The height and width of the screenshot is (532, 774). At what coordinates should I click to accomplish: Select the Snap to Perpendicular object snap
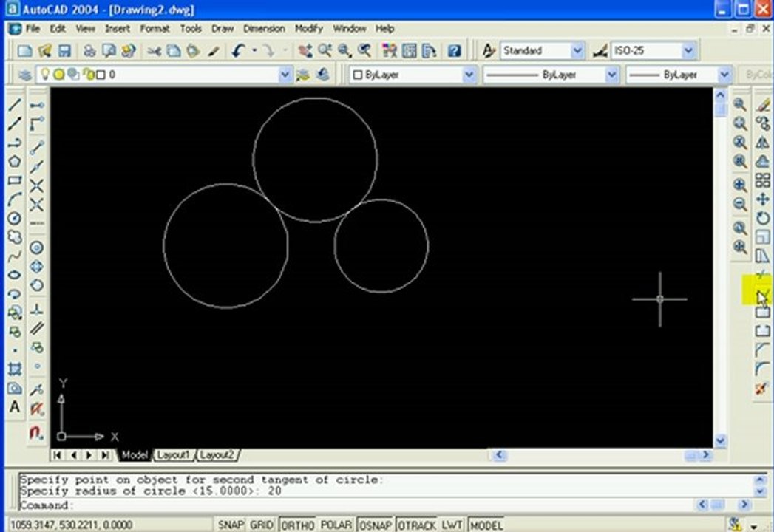(x=37, y=310)
